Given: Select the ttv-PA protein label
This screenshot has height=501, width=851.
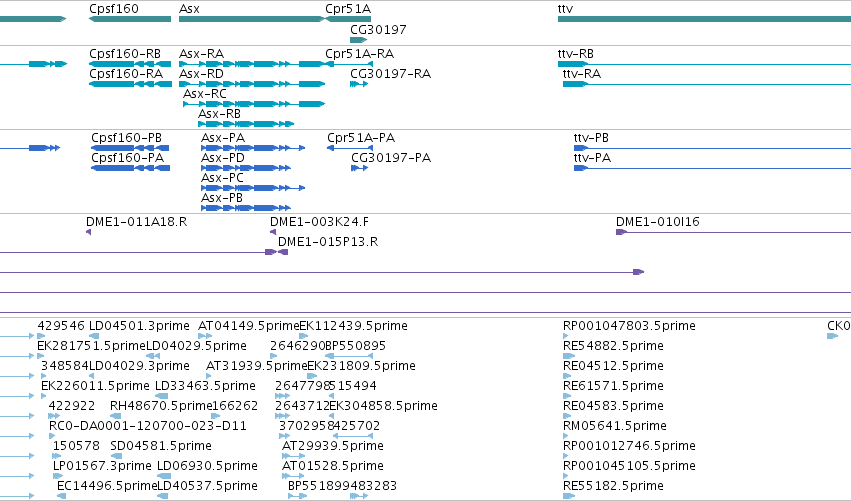Looking at the screenshot, I should [x=592, y=158].
